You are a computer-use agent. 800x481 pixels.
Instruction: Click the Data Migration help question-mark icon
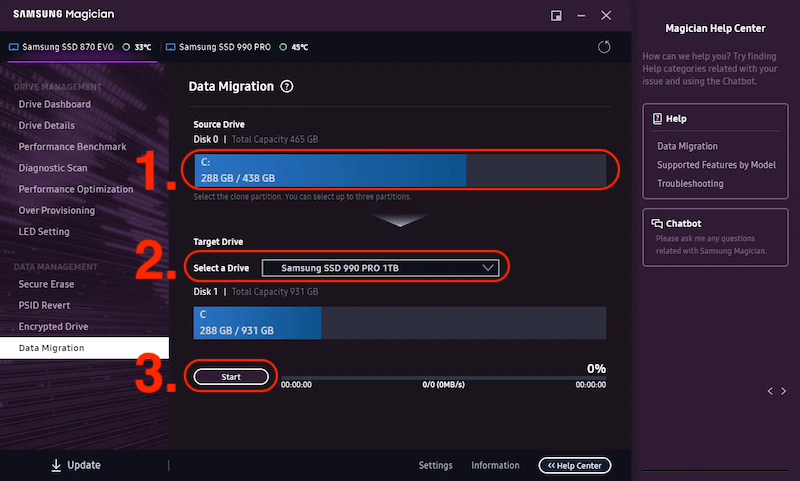pos(287,87)
